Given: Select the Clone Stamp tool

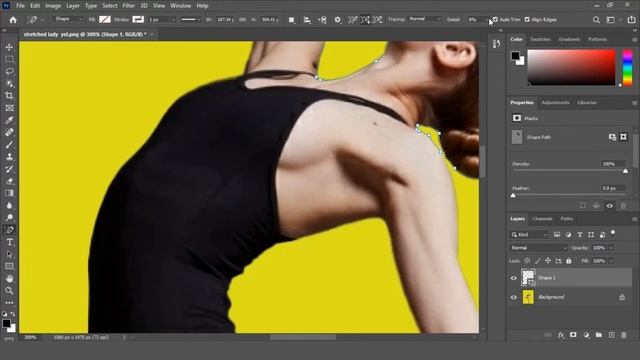Looking at the screenshot, I should [x=9, y=157].
